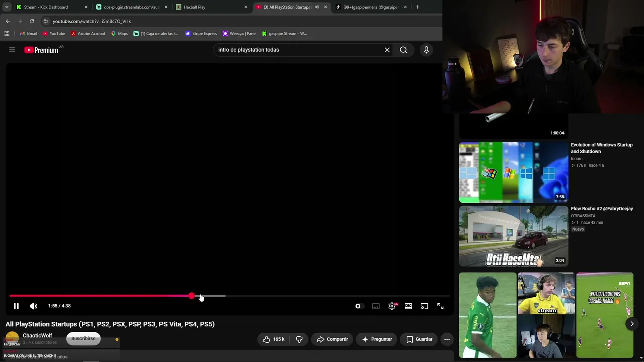Visit the Inoom channel link
644x362 pixels.
(577, 159)
